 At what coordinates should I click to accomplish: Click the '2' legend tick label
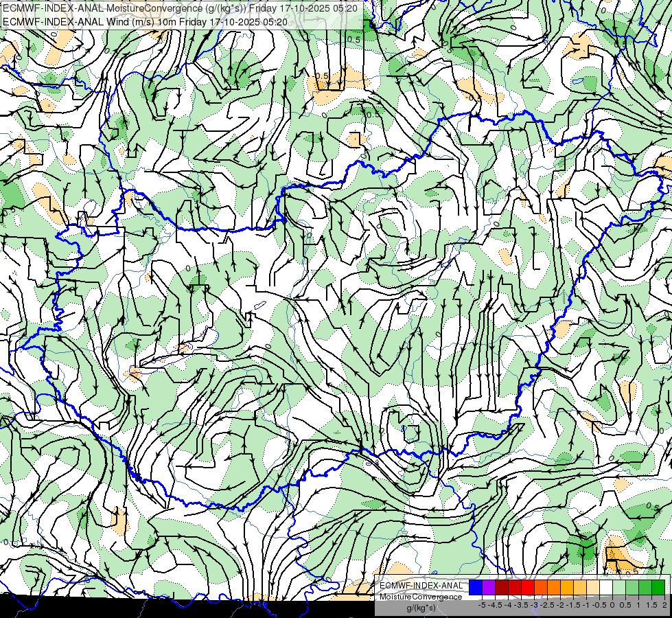tap(664, 605)
